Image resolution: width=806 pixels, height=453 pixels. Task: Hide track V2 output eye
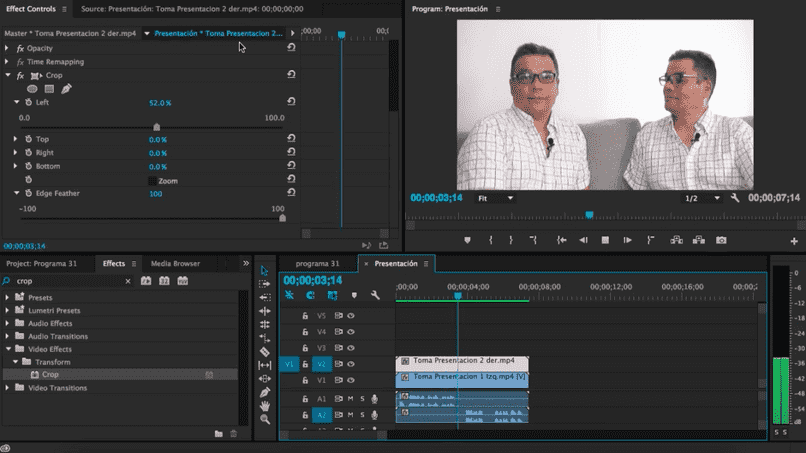click(x=351, y=364)
